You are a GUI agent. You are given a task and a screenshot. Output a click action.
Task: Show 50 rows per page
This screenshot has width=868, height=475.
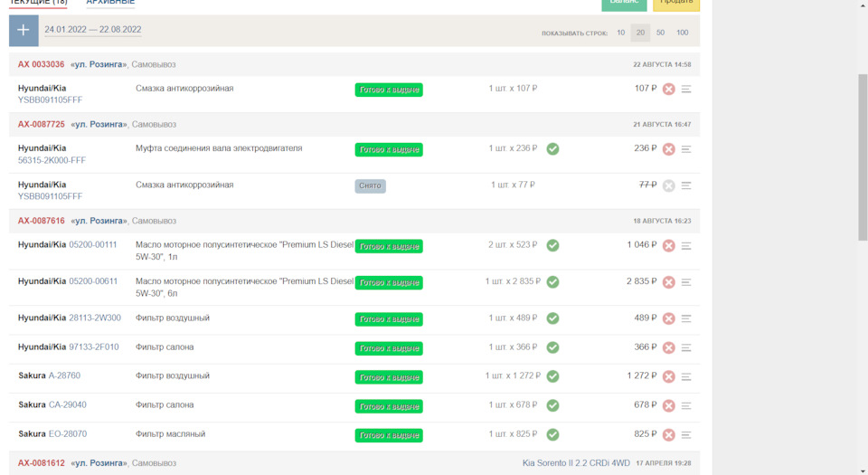click(660, 33)
